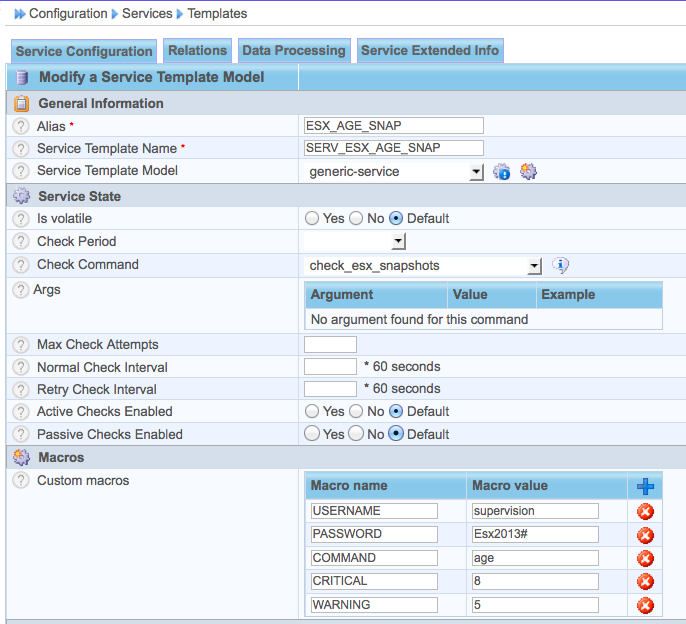686x624 pixels.
Task: Select No for Active Checks Enabled
Action: [356, 411]
